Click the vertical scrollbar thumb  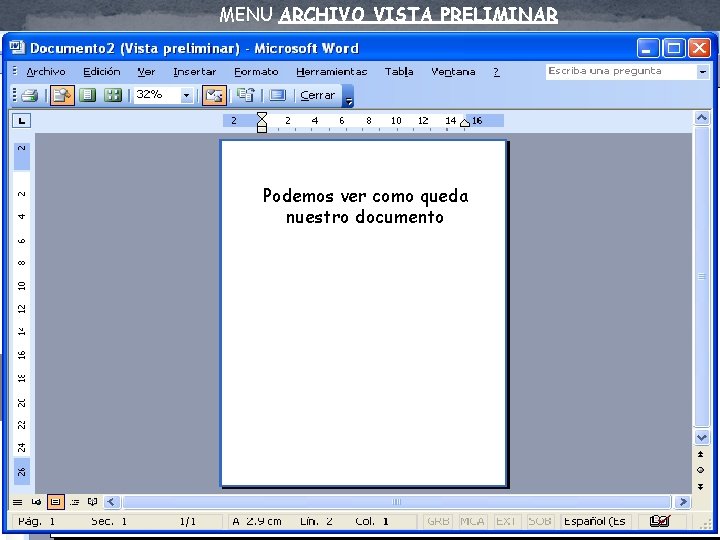click(702, 277)
